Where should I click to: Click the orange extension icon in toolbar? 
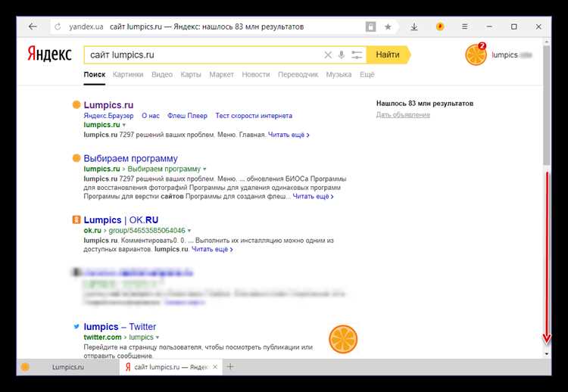pos(440,26)
